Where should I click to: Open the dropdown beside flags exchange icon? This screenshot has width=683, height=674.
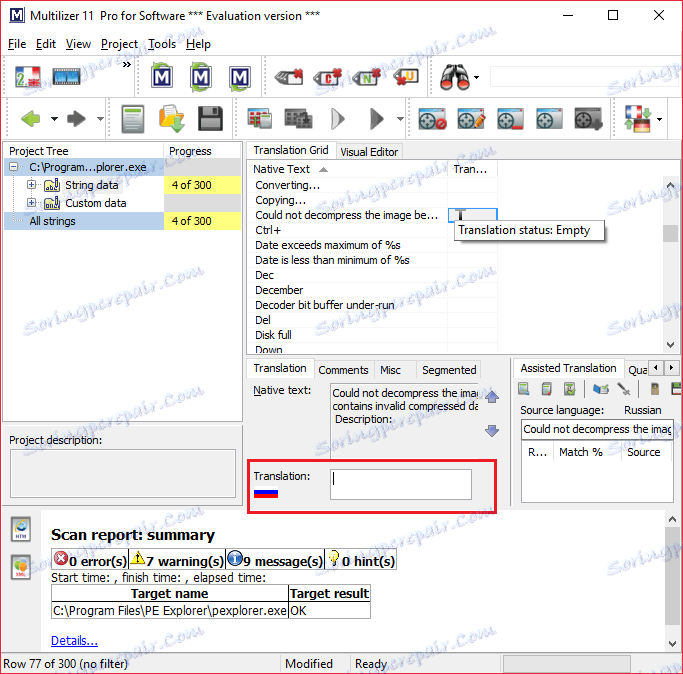[659, 119]
